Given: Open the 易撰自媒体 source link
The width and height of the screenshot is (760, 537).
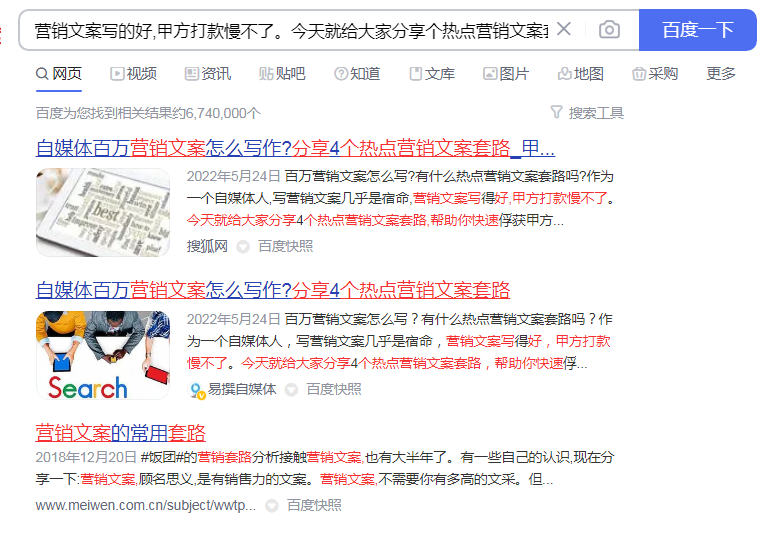Looking at the screenshot, I should pos(242,389).
